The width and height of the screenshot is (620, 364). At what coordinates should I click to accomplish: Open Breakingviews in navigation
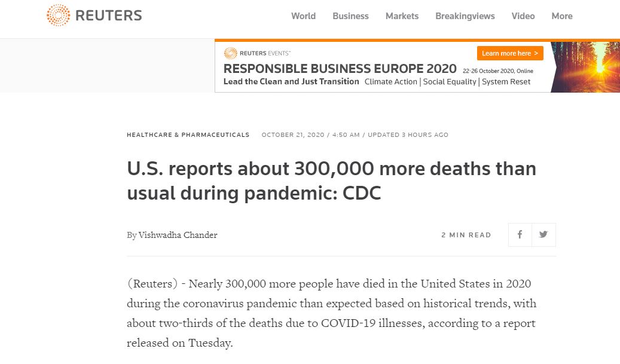tap(465, 16)
